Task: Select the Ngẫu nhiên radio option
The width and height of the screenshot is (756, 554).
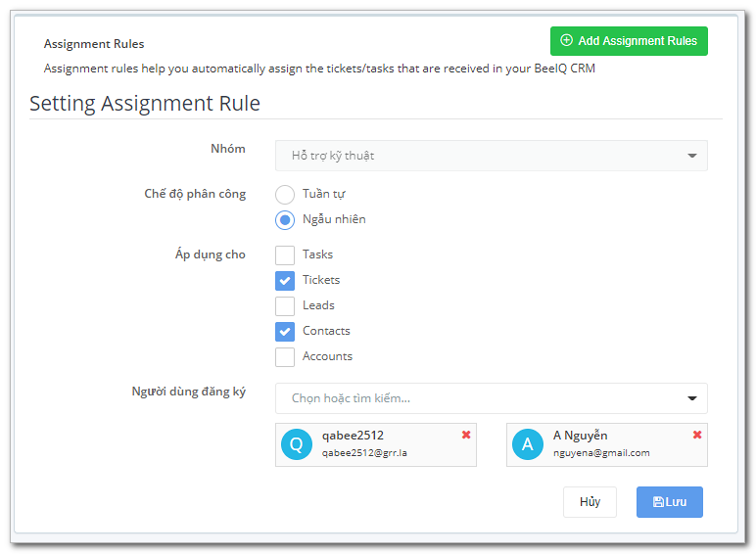Action: coord(285,220)
